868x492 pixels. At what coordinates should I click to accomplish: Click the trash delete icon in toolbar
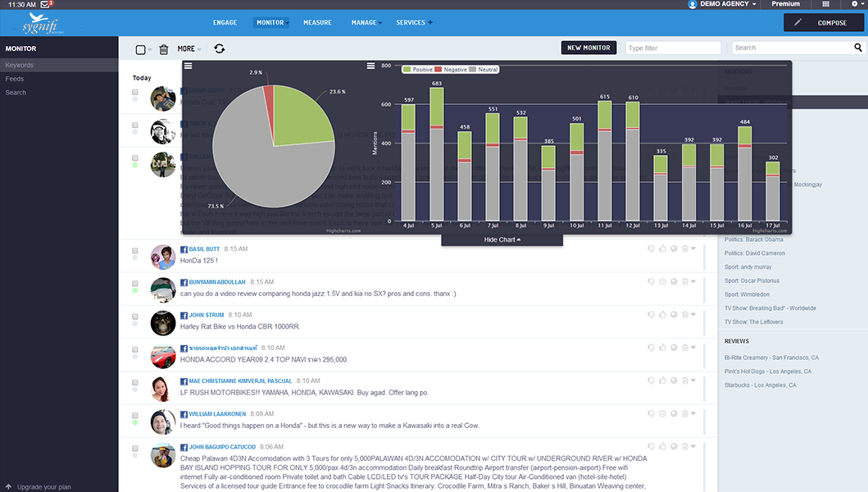click(x=163, y=49)
